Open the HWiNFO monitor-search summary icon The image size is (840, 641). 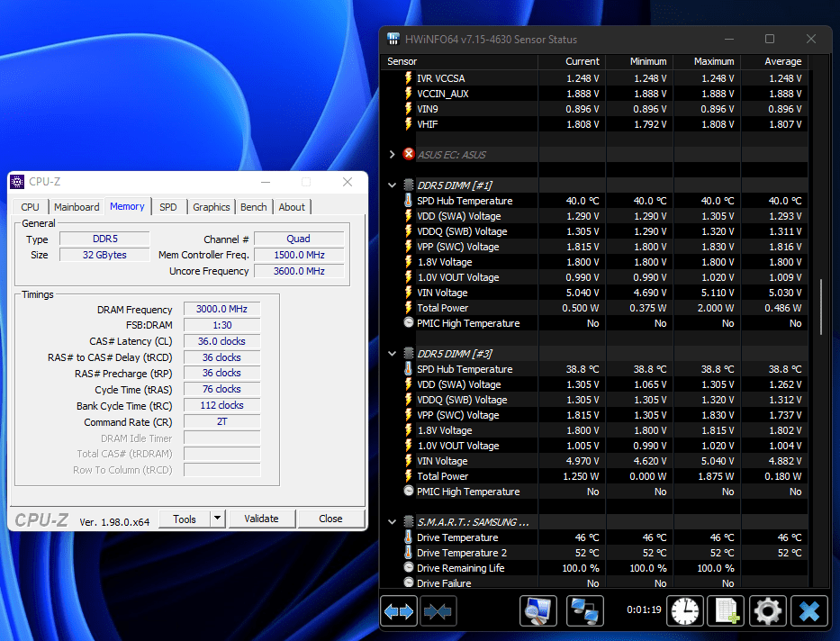tap(537, 610)
